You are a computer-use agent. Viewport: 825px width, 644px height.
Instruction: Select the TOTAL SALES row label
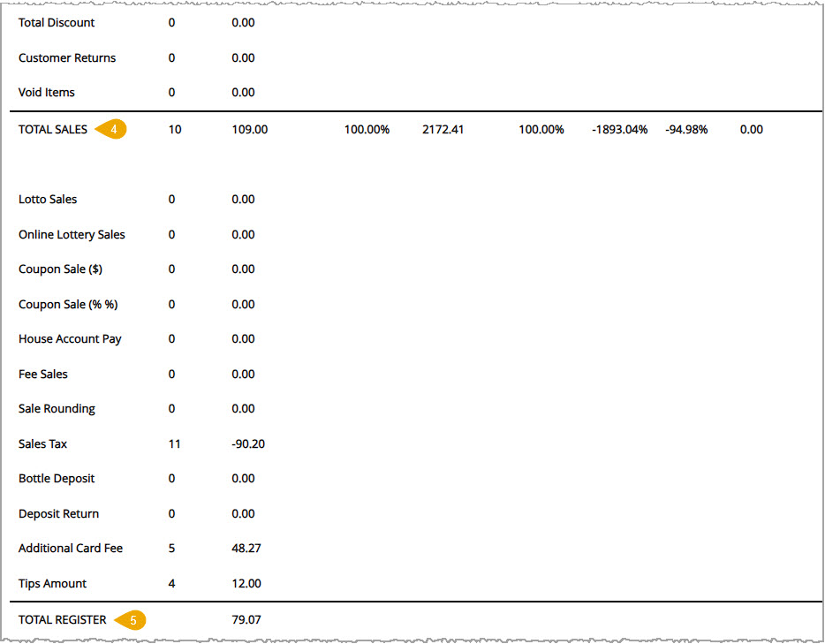tap(52, 128)
